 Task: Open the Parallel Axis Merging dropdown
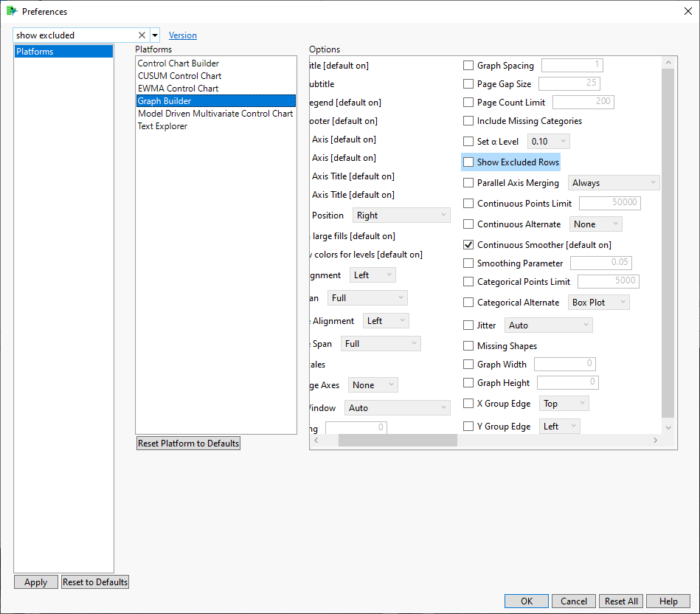point(614,183)
